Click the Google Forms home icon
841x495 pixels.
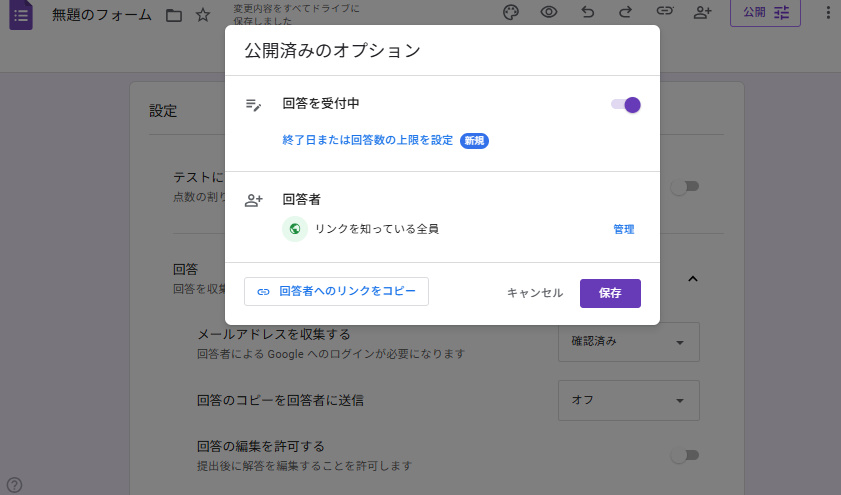[20, 15]
